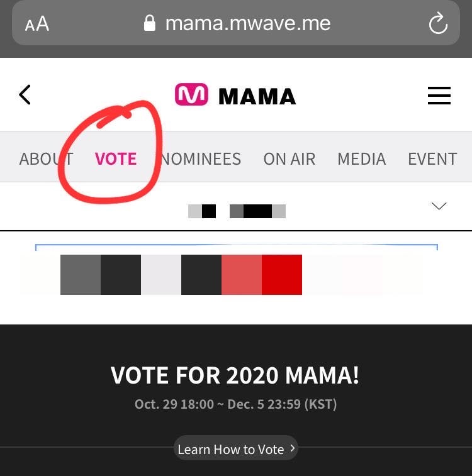The height and width of the screenshot is (476, 472).
Task: Click the pink Mnet M logo
Action: [x=191, y=95]
